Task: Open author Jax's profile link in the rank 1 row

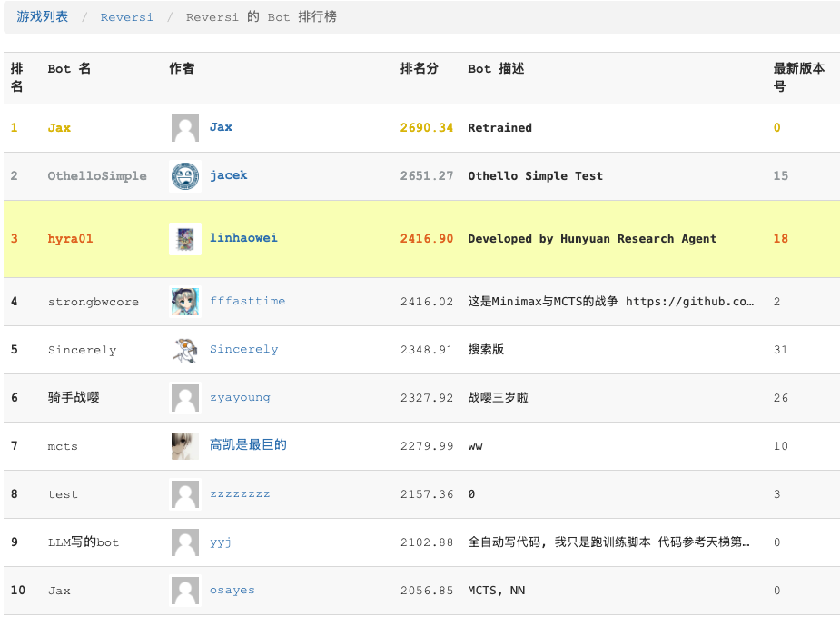Action: pos(221,127)
